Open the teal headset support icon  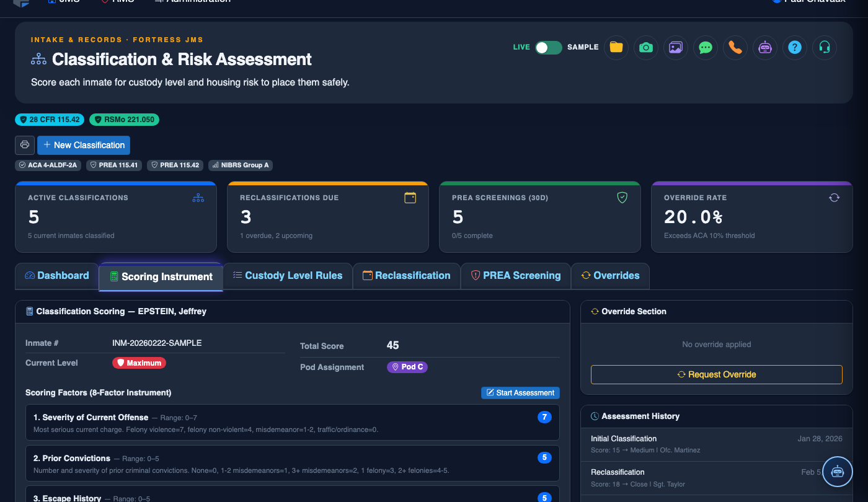(825, 48)
